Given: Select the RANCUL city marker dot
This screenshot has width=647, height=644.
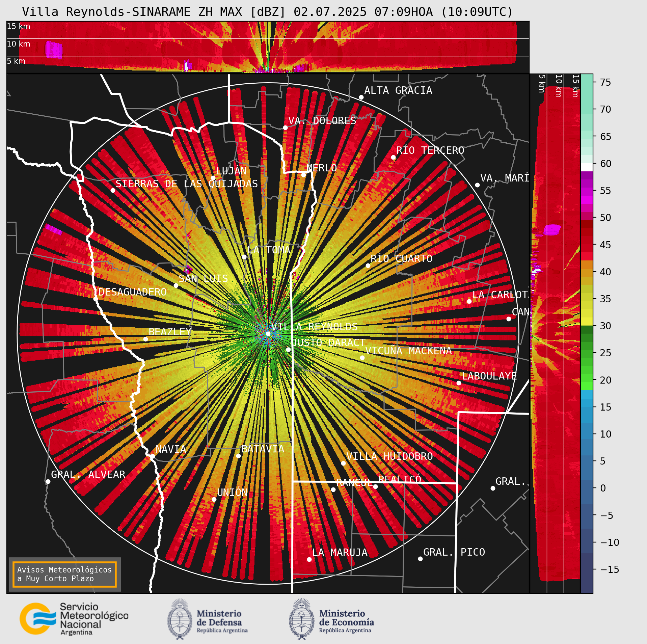Looking at the screenshot, I should 333,489.
